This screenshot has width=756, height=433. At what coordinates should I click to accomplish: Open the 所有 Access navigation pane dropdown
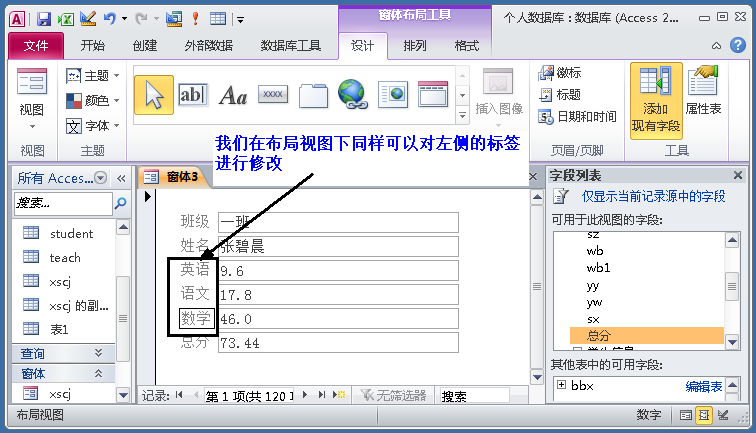coord(100,178)
